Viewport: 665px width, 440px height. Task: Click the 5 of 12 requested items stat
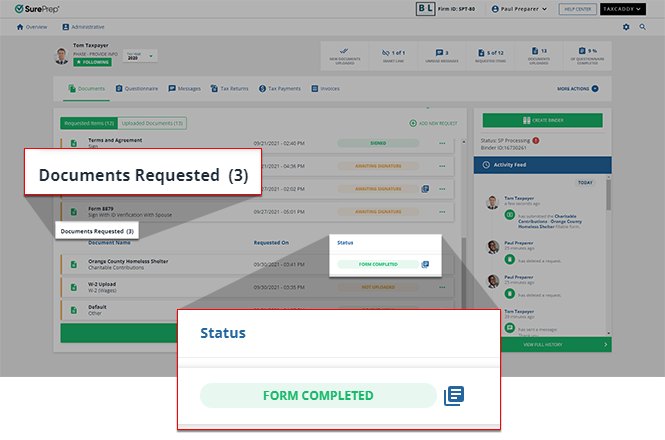[x=490, y=56]
